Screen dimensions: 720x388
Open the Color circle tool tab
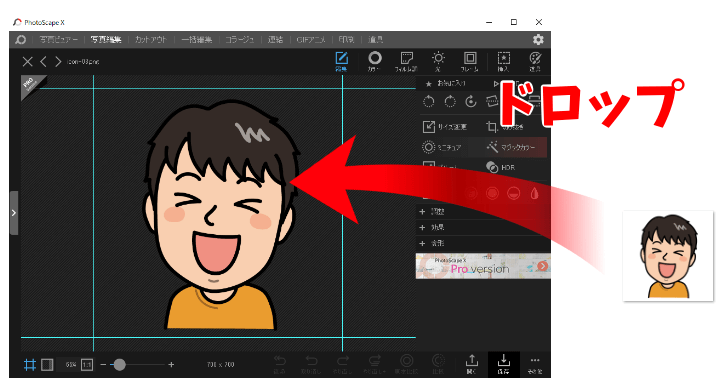point(374,62)
